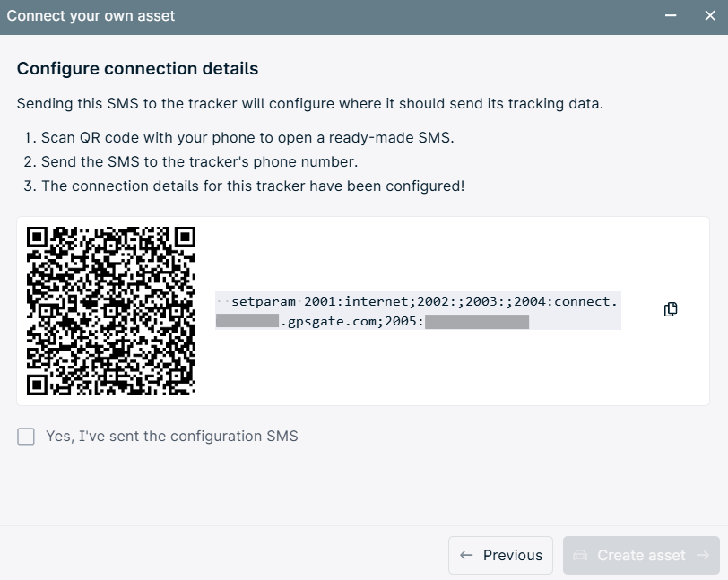Close the Connect your own asset dialog
Image resolution: width=728 pixels, height=580 pixels.
pos(710,16)
